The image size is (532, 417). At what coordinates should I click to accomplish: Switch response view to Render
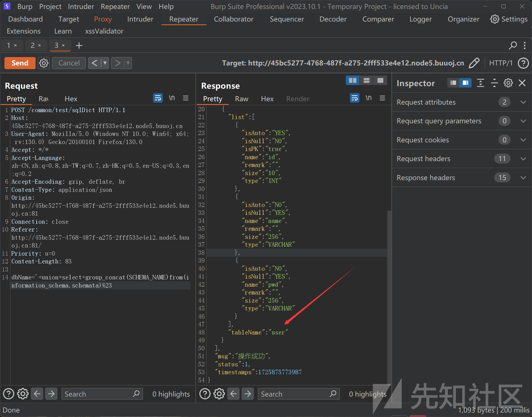(x=298, y=99)
